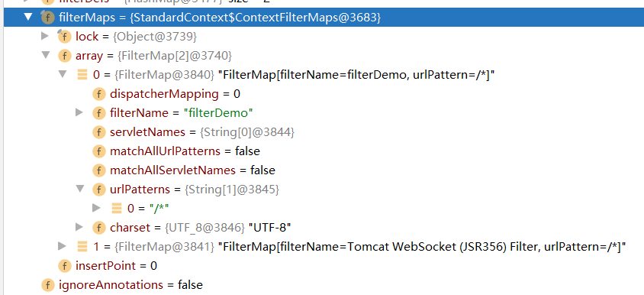Click the pinned field icon beside lock
This screenshot has height=295, width=644.
click(64, 36)
